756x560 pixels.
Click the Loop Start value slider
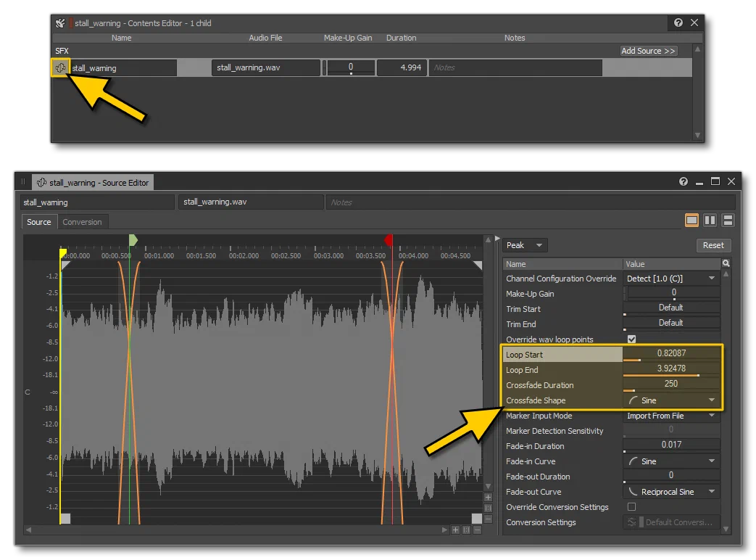click(x=671, y=355)
